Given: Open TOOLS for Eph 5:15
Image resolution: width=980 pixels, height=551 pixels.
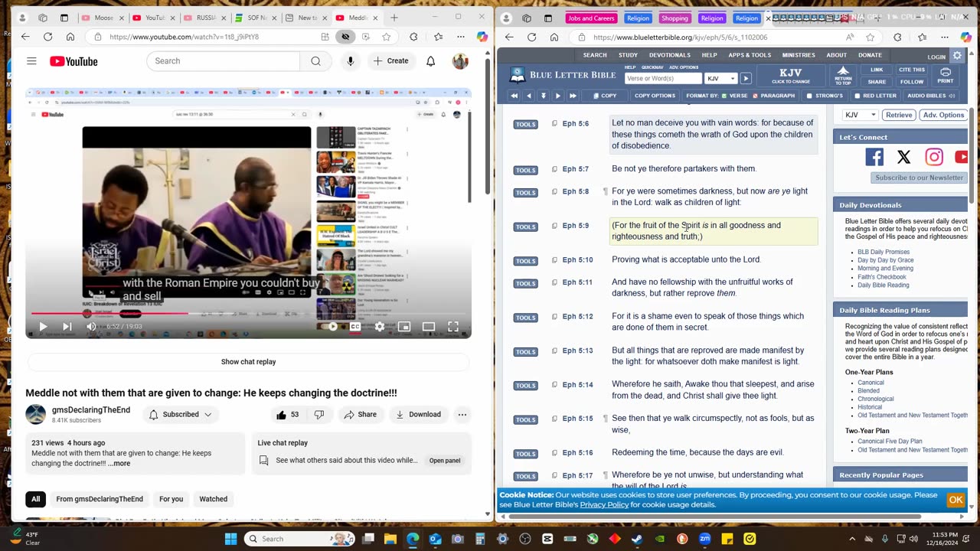Looking at the screenshot, I should pos(525,419).
